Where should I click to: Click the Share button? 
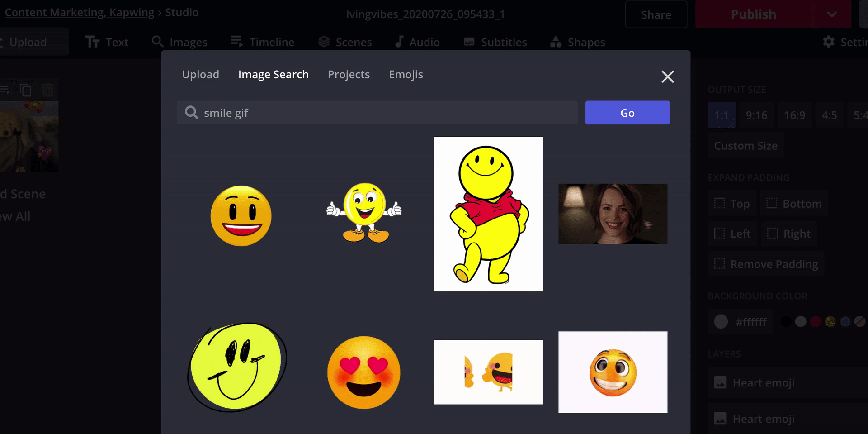click(x=656, y=14)
